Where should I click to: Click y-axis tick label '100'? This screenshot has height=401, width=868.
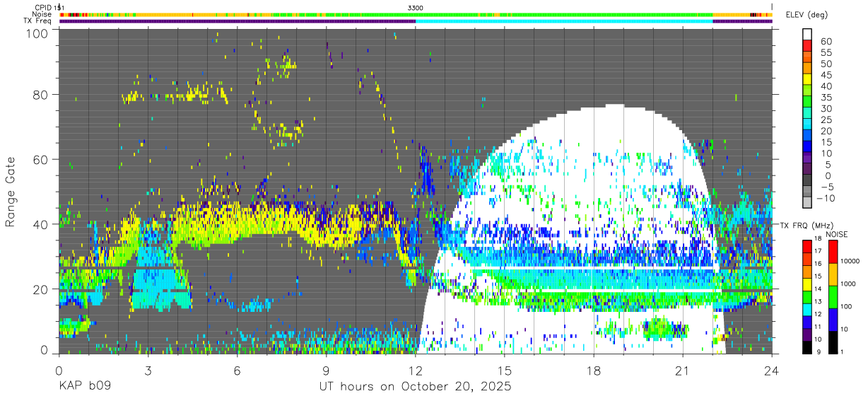(x=37, y=33)
